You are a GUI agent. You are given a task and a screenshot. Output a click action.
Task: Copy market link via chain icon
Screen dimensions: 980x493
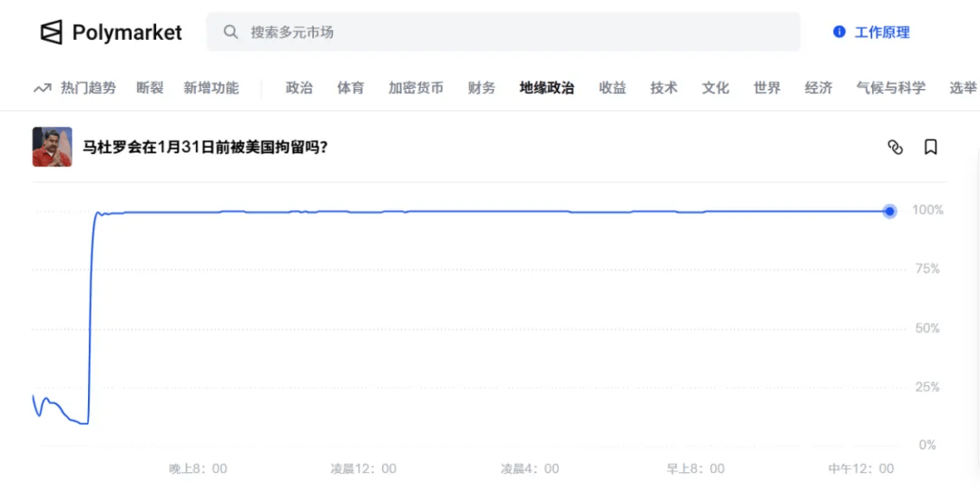pyautogui.click(x=895, y=147)
